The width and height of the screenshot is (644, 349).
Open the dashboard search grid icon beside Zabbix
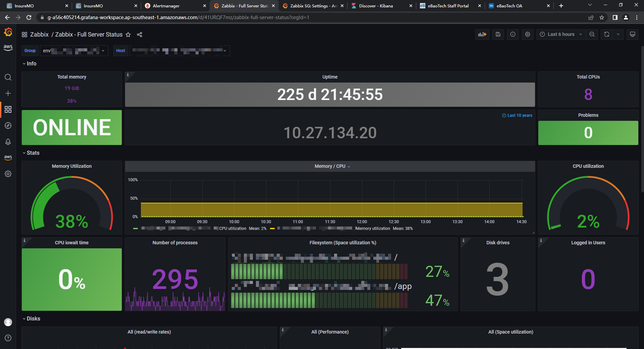(x=24, y=35)
